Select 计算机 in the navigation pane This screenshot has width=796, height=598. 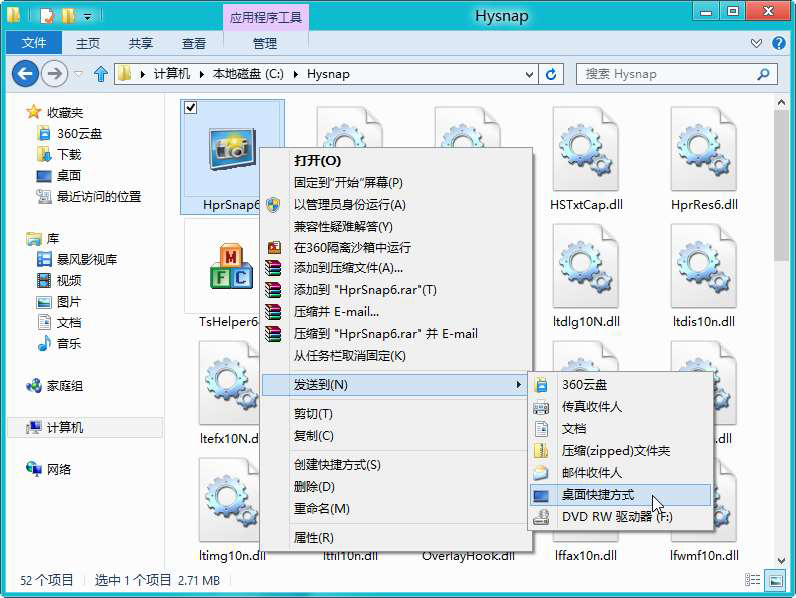tap(85, 427)
